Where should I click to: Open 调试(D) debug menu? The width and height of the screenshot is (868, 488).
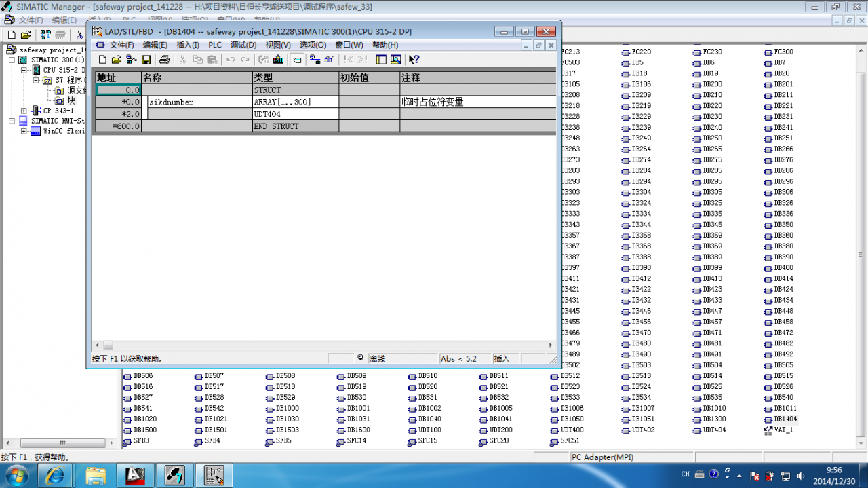pyautogui.click(x=243, y=45)
